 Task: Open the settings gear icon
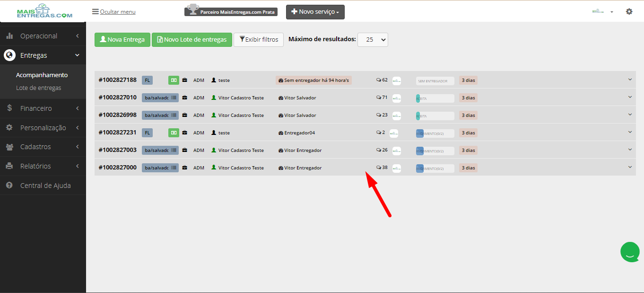(629, 11)
